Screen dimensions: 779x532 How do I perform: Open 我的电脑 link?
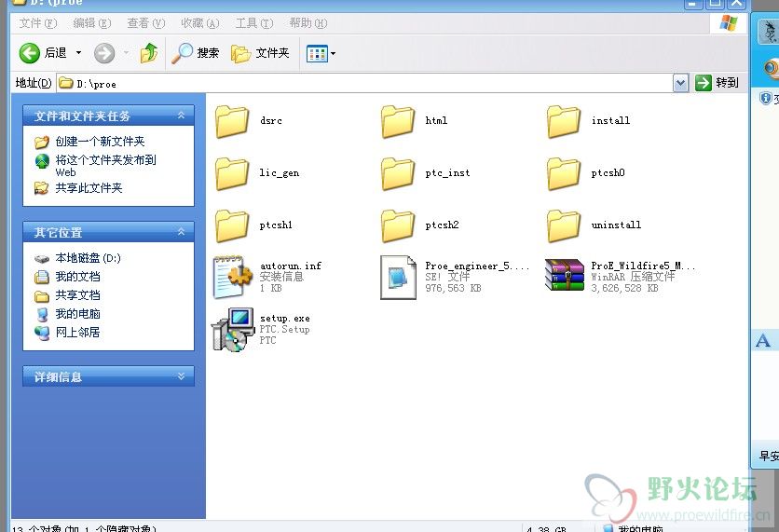77,313
